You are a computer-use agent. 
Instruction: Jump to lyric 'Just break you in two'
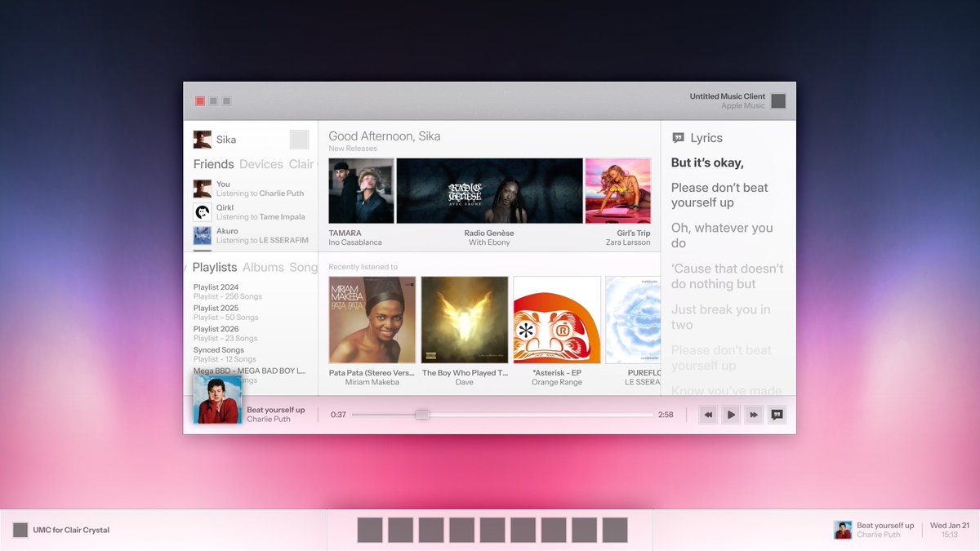point(720,317)
